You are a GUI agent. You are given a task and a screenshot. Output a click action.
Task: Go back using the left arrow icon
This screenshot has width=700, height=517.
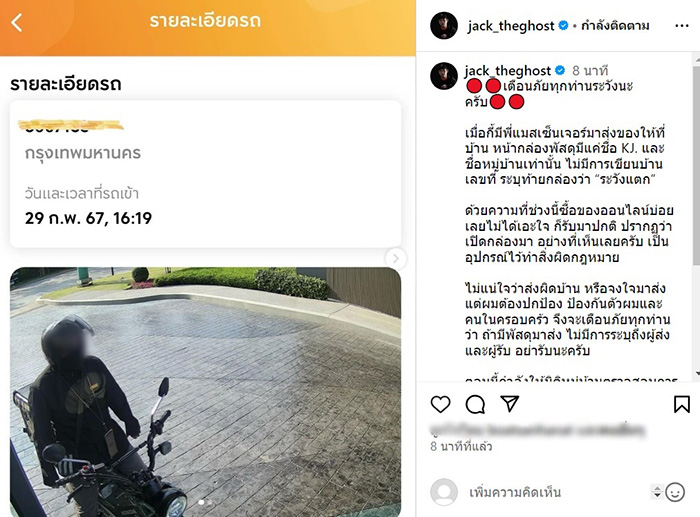(x=17, y=22)
